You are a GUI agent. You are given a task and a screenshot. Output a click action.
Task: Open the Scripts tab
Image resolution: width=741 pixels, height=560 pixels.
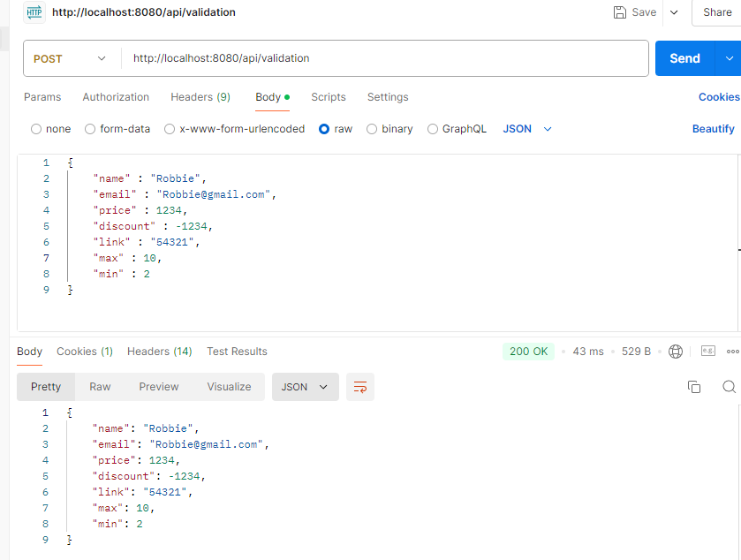pyautogui.click(x=329, y=97)
